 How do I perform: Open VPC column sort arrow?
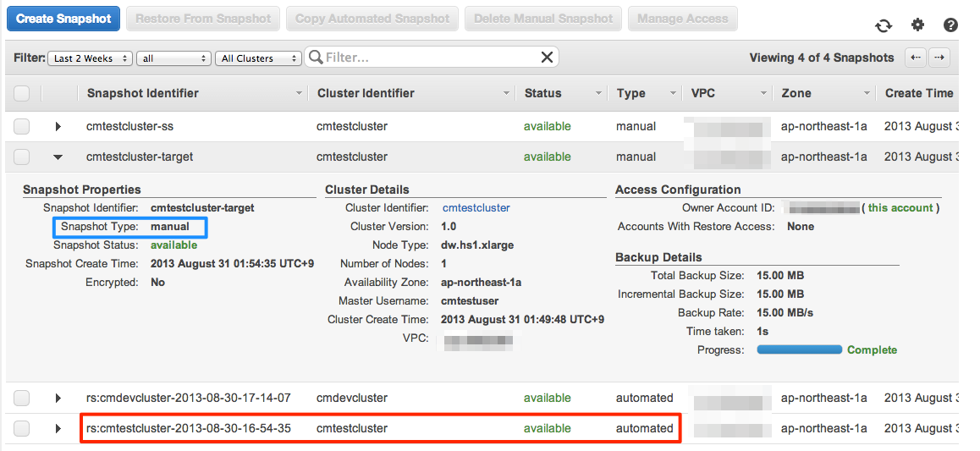[763, 94]
